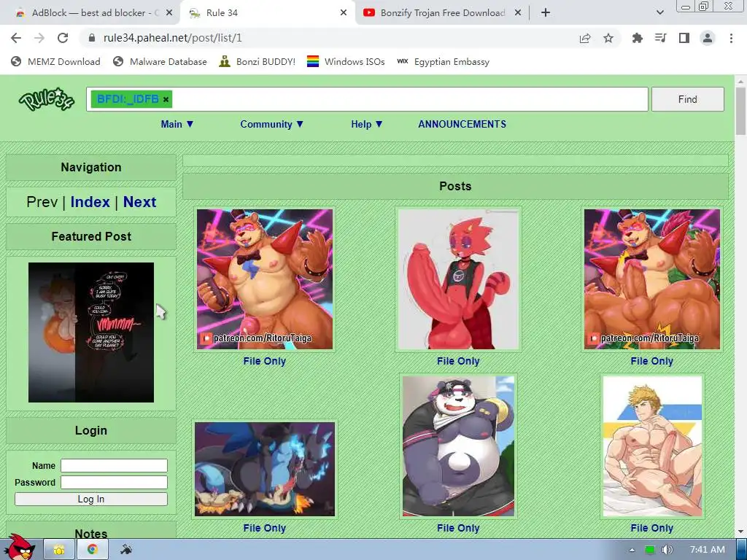Click the red bird Start button
This screenshot has width=747, height=560.
(x=21, y=548)
